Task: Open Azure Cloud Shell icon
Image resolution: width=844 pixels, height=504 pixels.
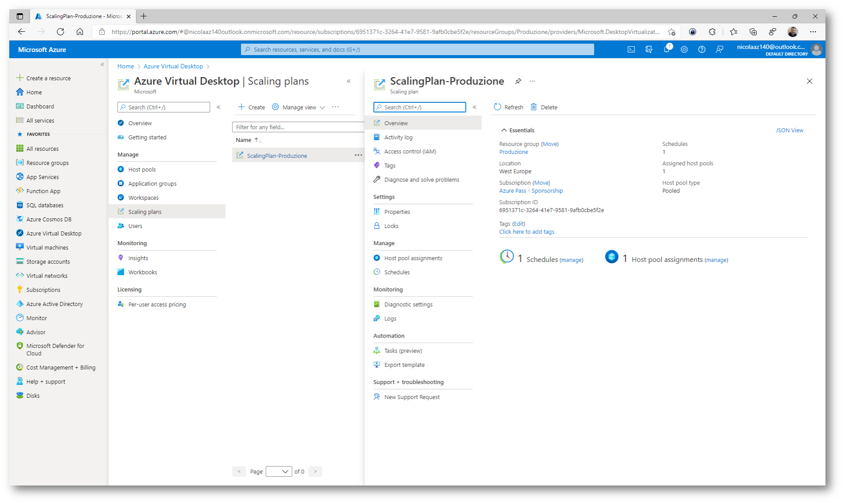Action: 631,49
